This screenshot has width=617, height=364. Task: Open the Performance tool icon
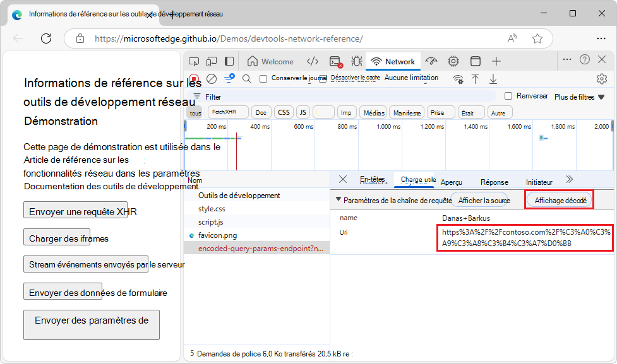point(431,61)
